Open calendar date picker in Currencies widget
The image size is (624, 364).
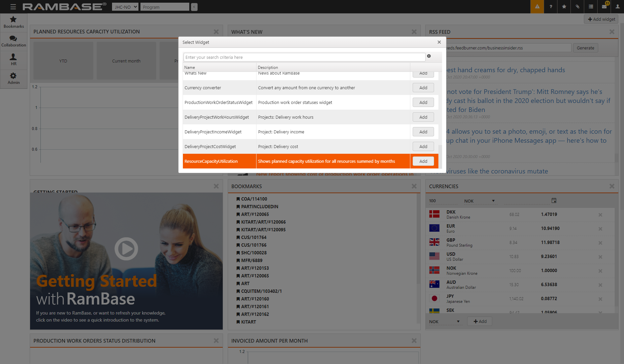pyautogui.click(x=554, y=201)
